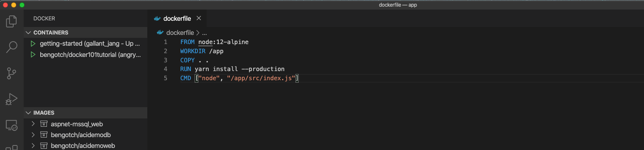Click the breadcrumb ellipsis after dockerfile
Viewport: 644px width, 150px height.
204,32
